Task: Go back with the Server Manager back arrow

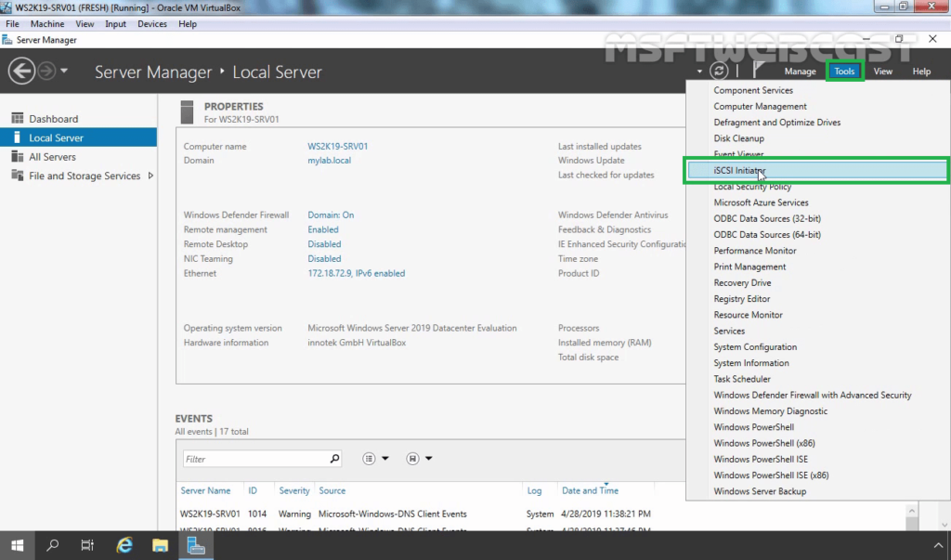Action: click(x=21, y=71)
